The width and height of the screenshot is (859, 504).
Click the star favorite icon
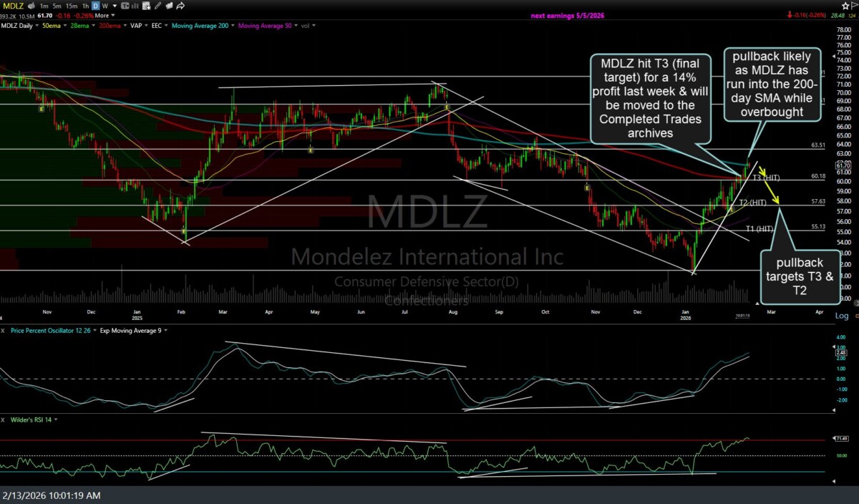[x=845, y=5]
